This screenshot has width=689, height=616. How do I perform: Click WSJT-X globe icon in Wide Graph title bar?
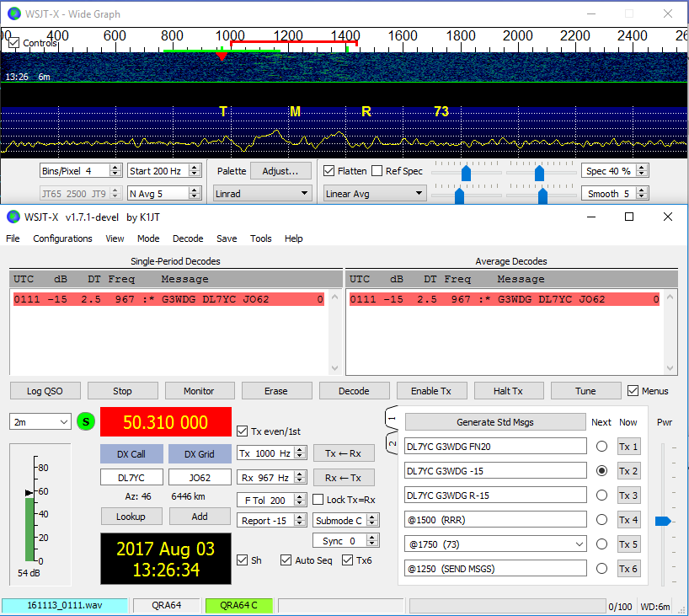point(14,13)
